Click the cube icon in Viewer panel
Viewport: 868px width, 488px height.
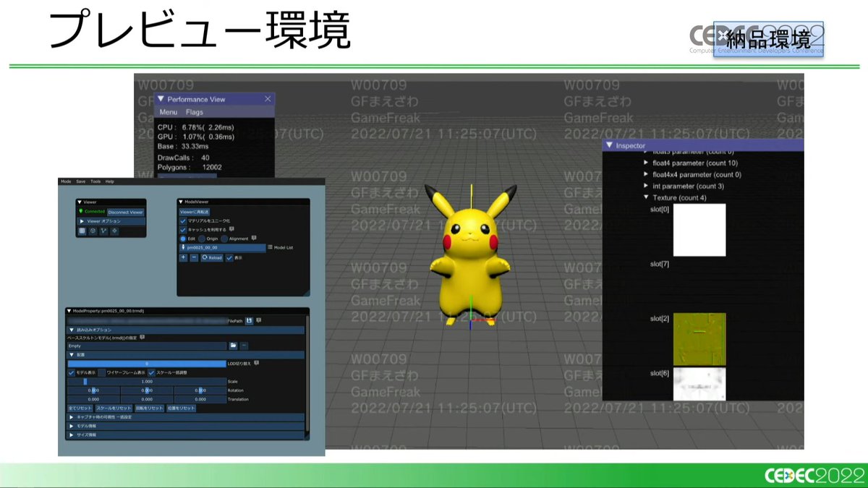(x=93, y=231)
